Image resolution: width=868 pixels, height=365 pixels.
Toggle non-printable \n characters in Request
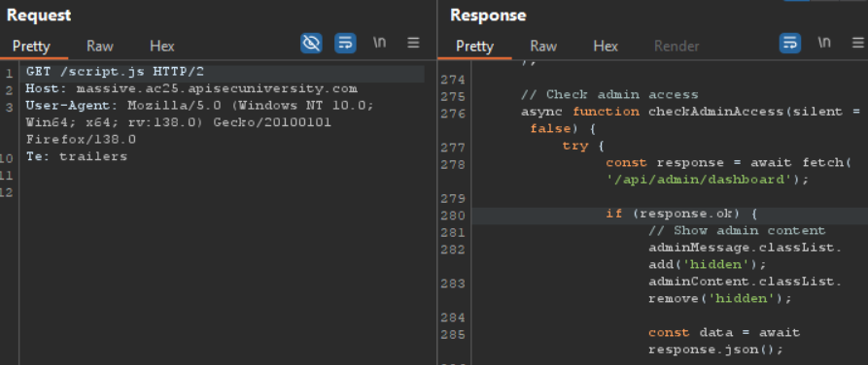click(x=379, y=43)
